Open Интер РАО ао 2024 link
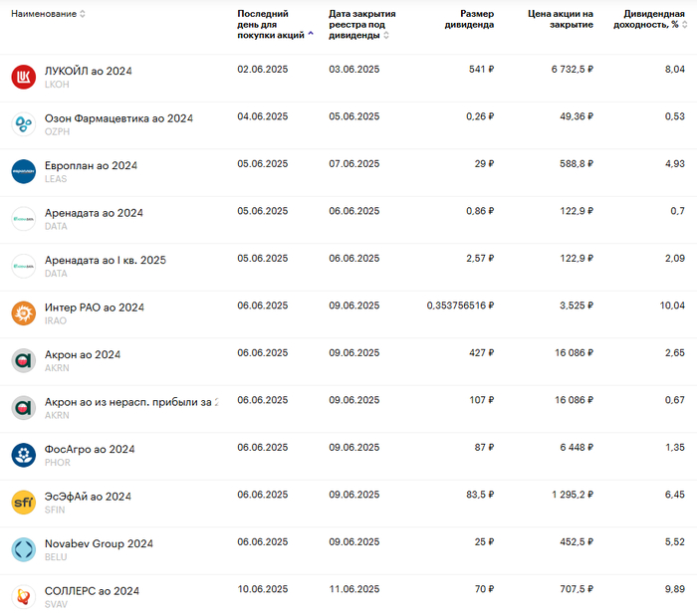 pyautogui.click(x=94, y=308)
